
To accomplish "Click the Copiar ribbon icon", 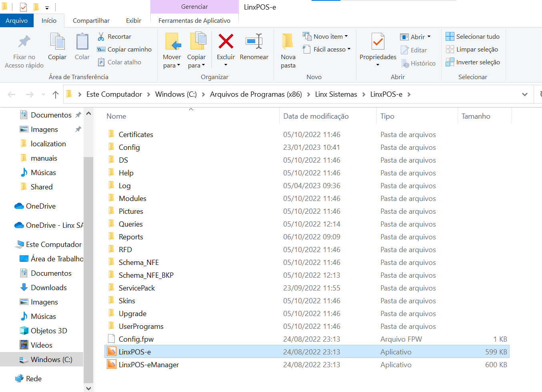I will [x=57, y=42].
